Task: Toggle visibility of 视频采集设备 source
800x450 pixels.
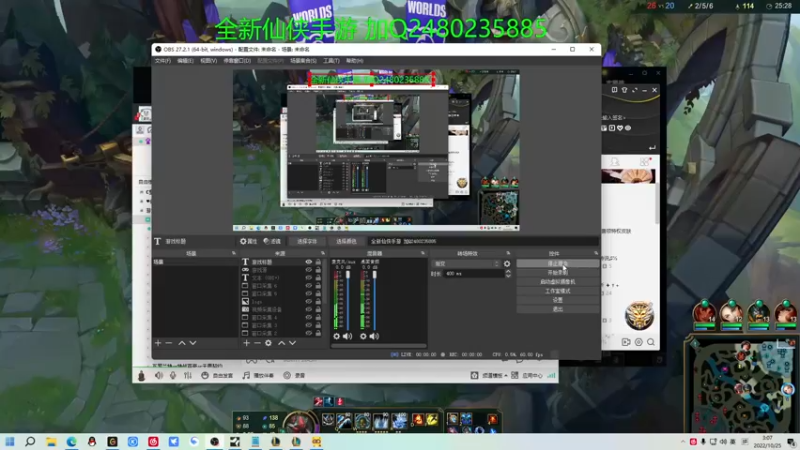Action: pyautogui.click(x=309, y=309)
